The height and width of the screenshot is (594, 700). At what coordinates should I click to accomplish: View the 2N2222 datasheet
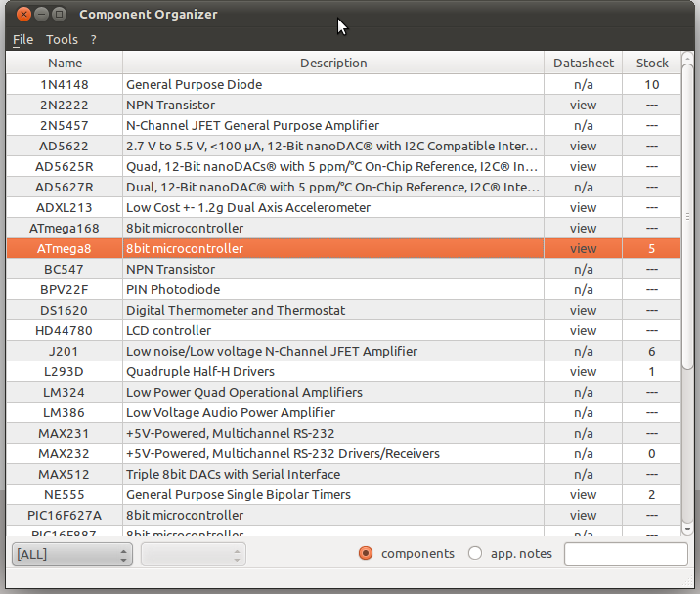[x=583, y=106]
